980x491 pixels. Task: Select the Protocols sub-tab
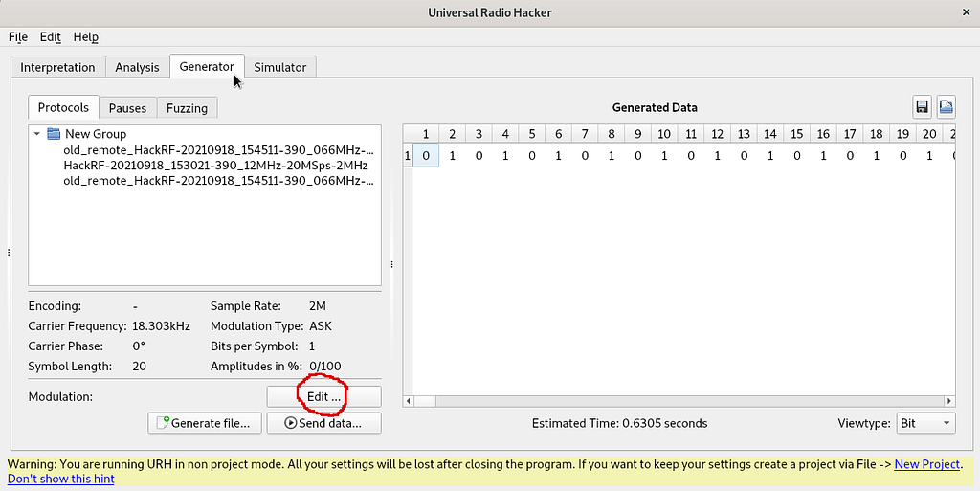63,107
